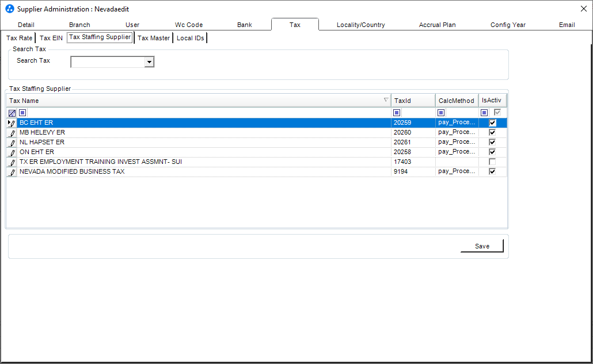Sort by the CalcMethod column header
The width and height of the screenshot is (593, 364).
(x=457, y=101)
